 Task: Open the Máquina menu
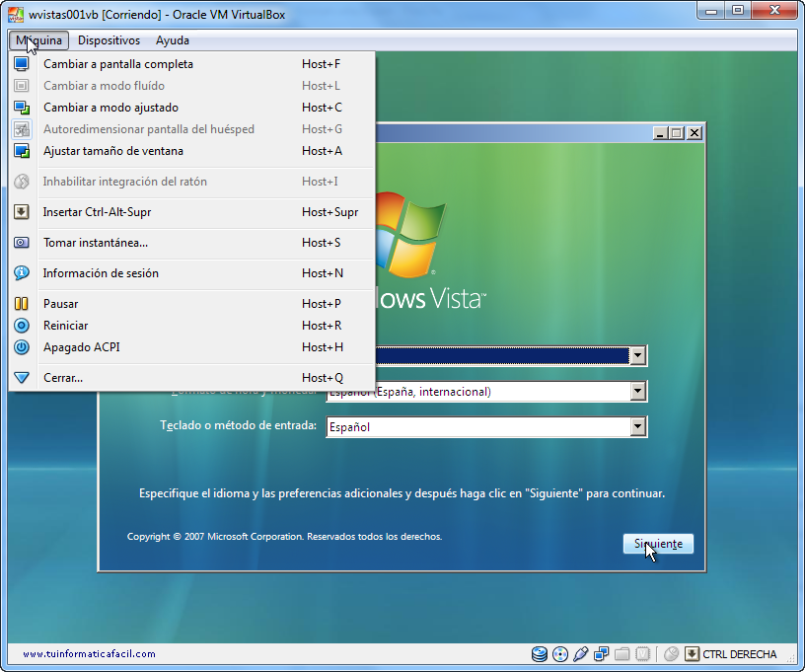pyautogui.click(x=38, y=40)
